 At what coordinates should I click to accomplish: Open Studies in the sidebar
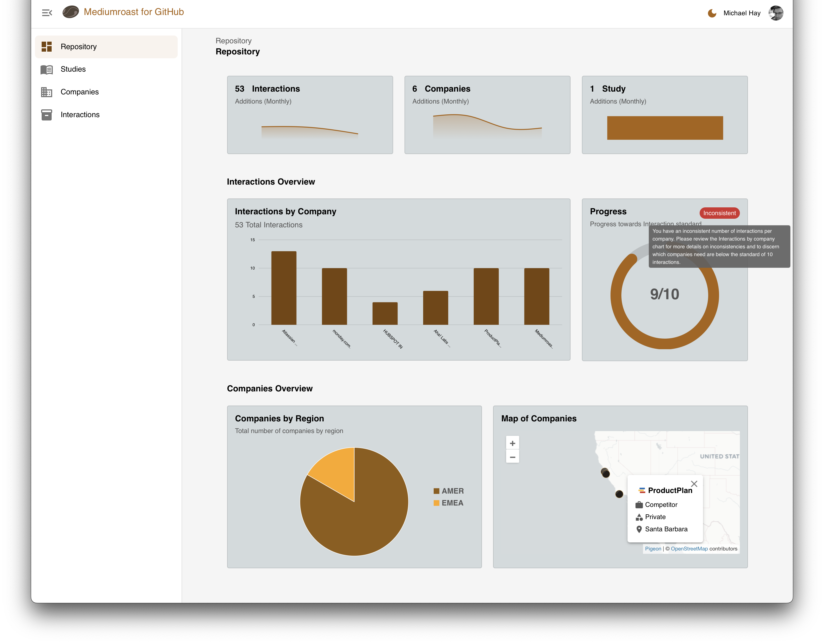(x=73, y=69)
